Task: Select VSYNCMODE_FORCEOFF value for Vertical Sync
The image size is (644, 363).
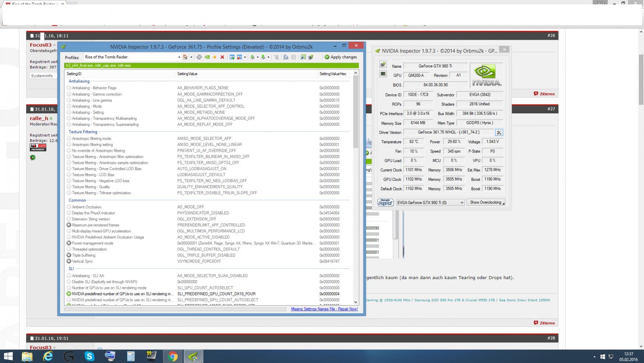Action: tap(199, 261)
